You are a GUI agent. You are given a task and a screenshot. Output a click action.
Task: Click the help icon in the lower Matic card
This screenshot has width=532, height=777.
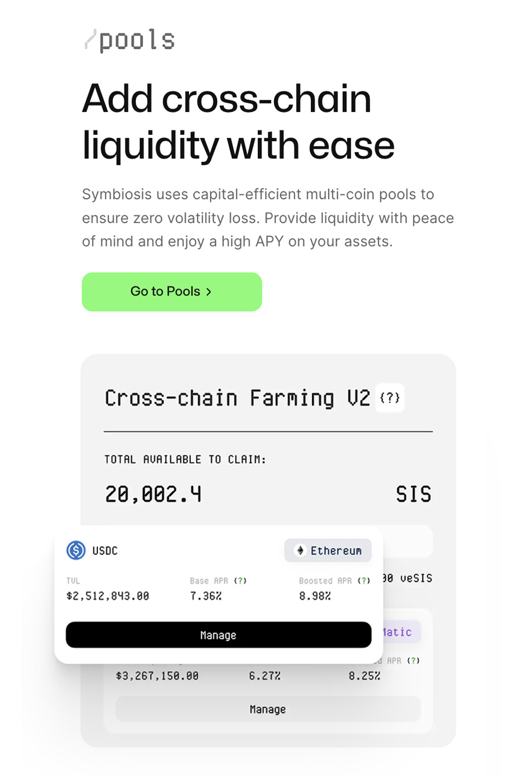[x=413, y=661]
